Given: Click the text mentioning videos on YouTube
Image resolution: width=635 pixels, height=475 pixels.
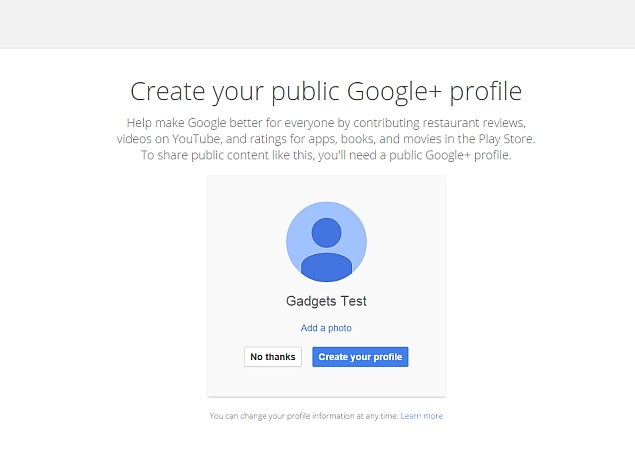Looking at the screenshot, I should (168, 139).
